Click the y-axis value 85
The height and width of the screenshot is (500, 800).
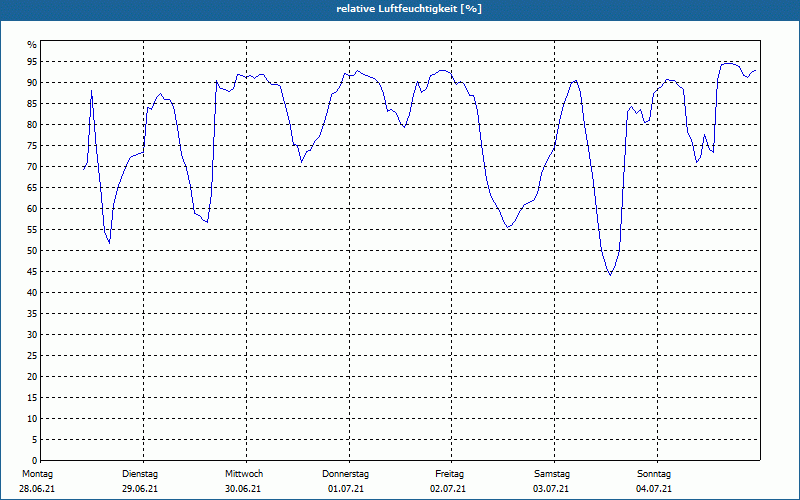[32, 104]
